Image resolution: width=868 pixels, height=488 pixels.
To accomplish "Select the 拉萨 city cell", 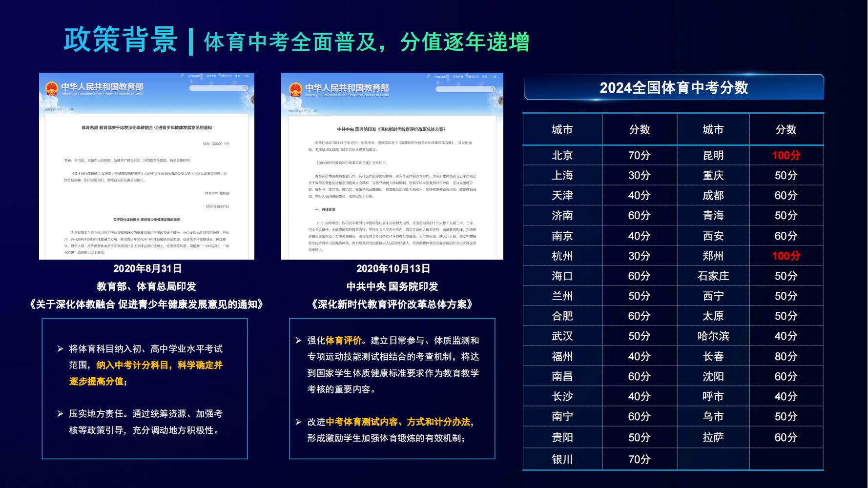I will click(713, 437).
